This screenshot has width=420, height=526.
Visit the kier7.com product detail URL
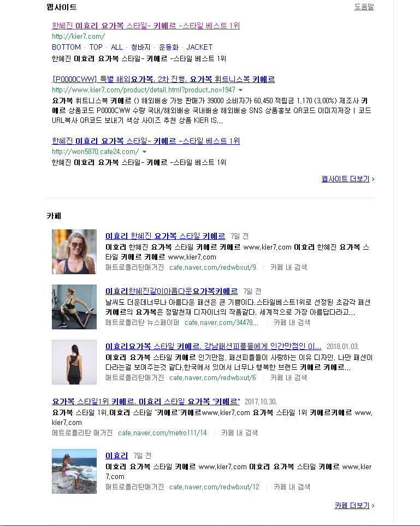pos(144,90)
